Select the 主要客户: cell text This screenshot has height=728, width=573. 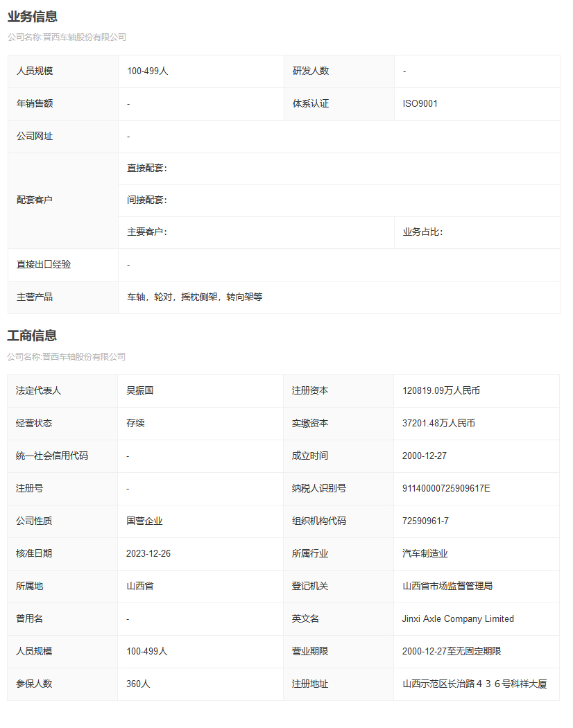coord(147,232)
